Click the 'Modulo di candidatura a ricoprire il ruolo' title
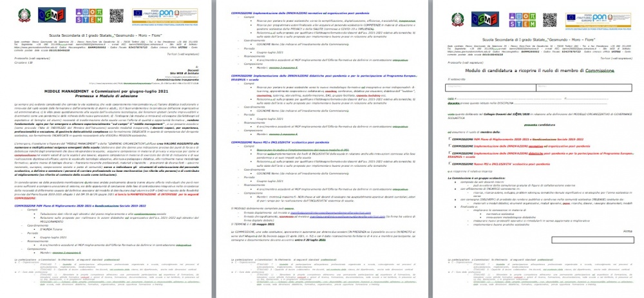This screenshot has width=644, height=298. point(539,71)
